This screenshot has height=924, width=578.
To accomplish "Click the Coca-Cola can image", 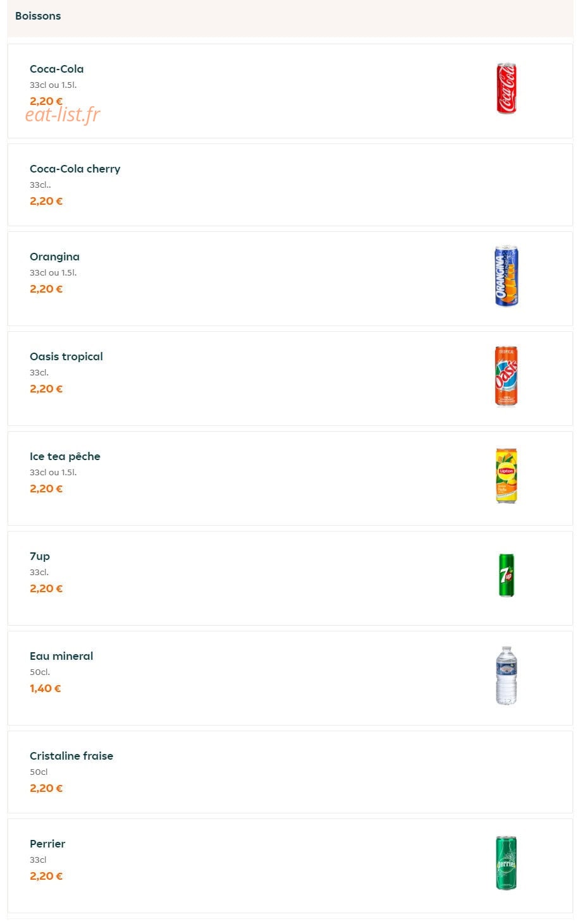I will (x=507, y=88).
